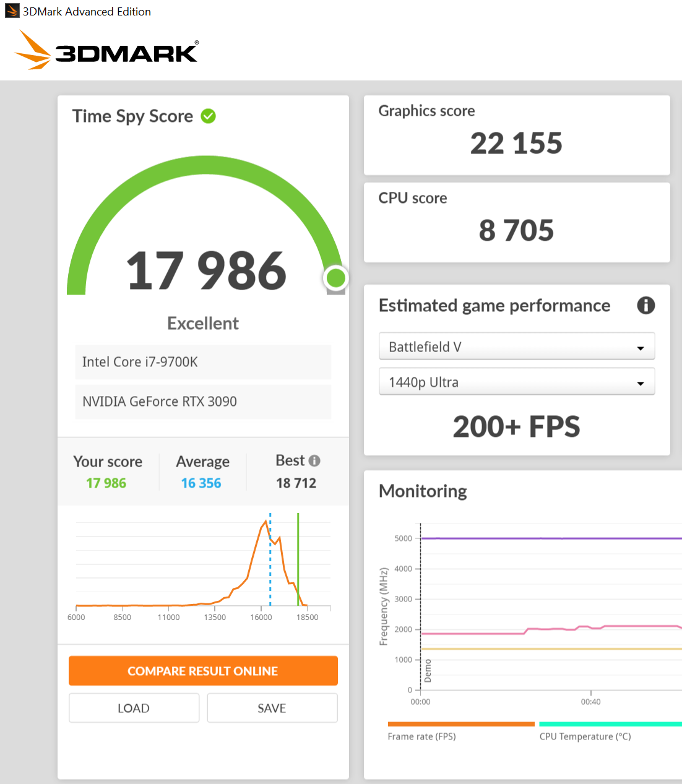Click the Average score 16 356
The image size is (682, 784).
(x=201, y=483)
